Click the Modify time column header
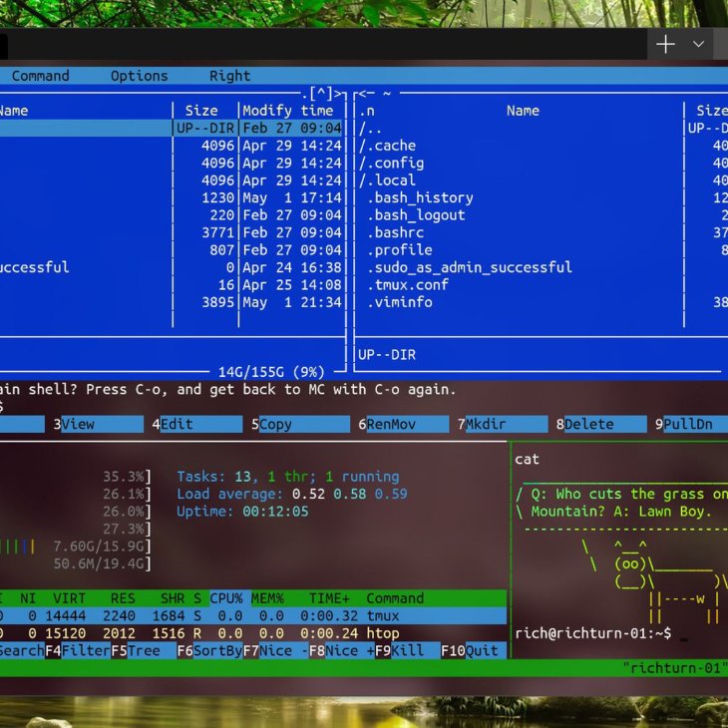Viewport: 728px width, 728px height. click(288, 111)
